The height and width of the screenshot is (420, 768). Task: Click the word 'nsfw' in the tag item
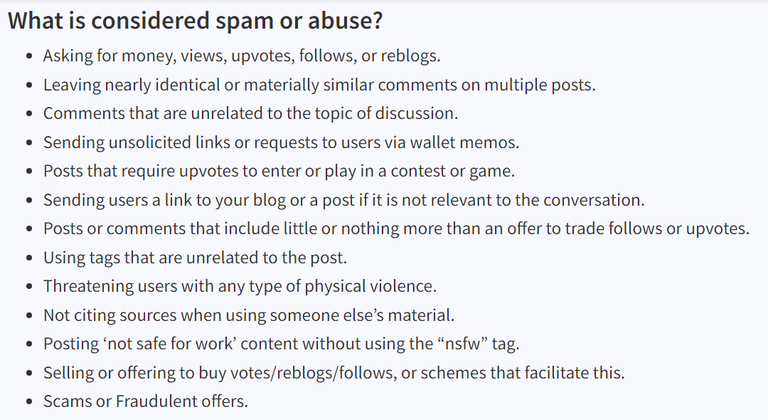point(460,344)
